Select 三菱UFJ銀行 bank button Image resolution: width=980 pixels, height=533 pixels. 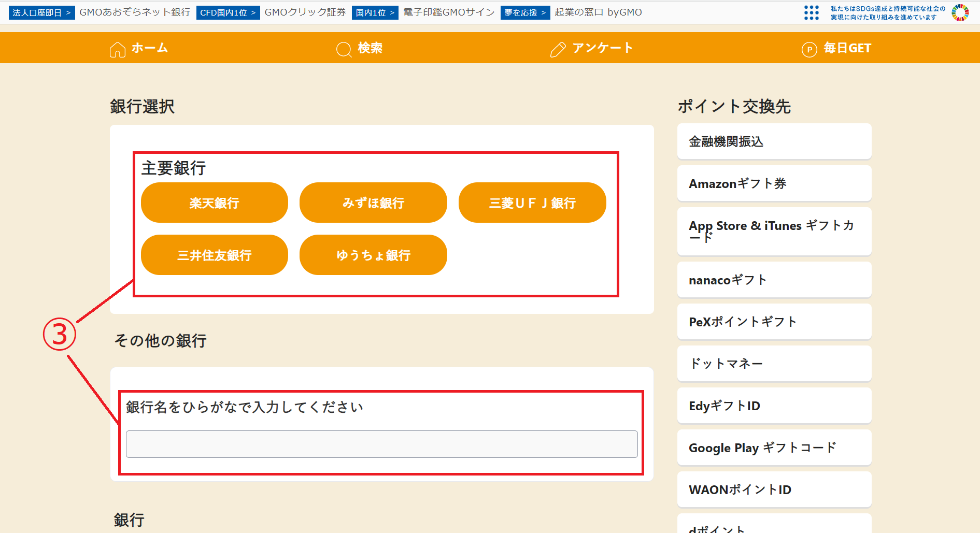(x=532, y=203)
